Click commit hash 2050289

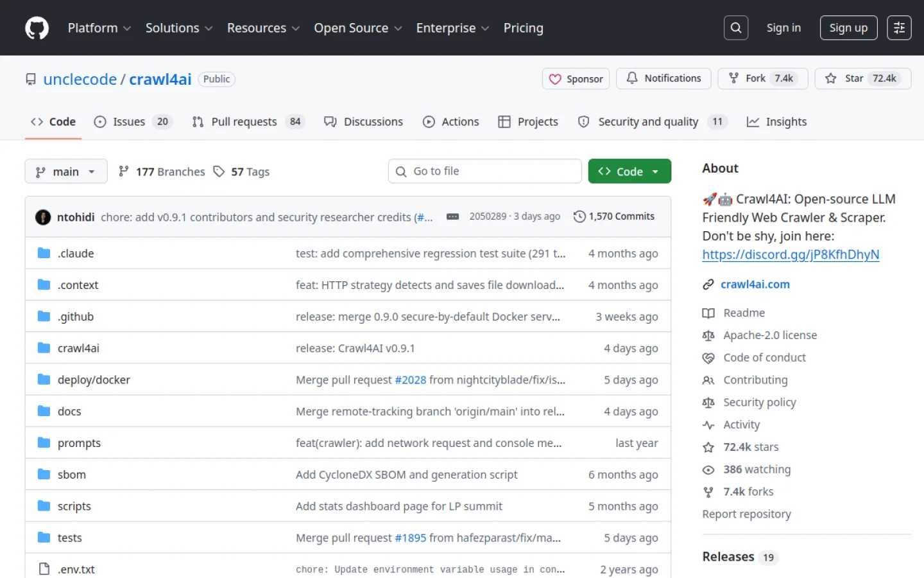tap(488, 216)
